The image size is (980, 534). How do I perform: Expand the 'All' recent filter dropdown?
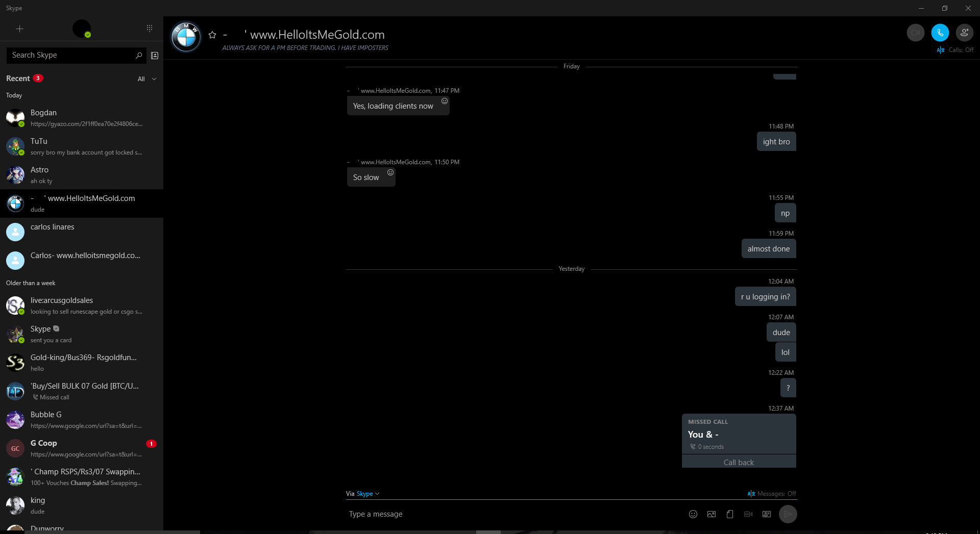click(147, 79)
